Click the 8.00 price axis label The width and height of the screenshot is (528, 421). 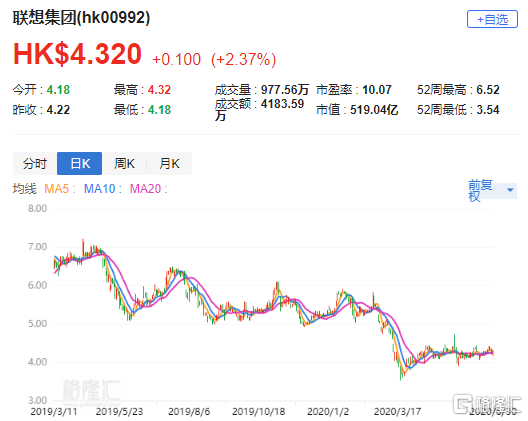pyautogui.click(x=37, y=208)
